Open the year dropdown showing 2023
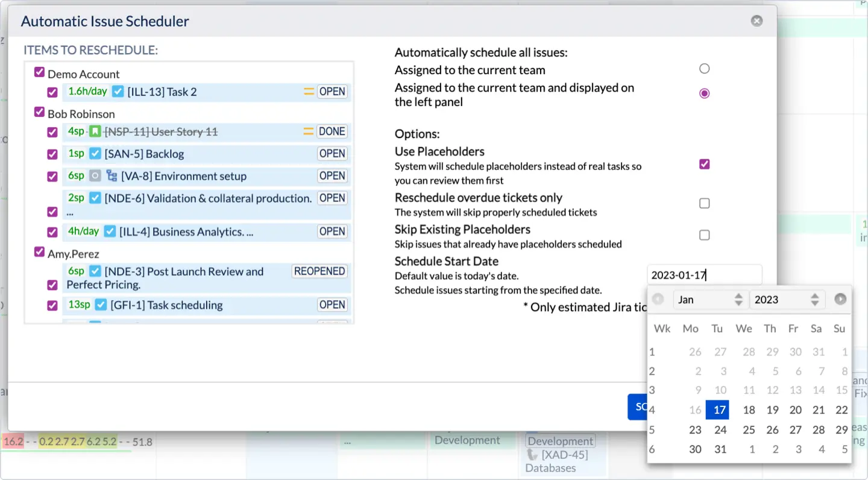 click(x=786, y=300)
